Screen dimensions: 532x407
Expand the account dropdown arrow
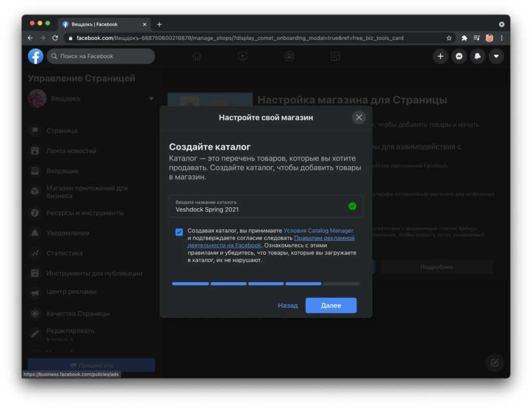coord(496,56)
